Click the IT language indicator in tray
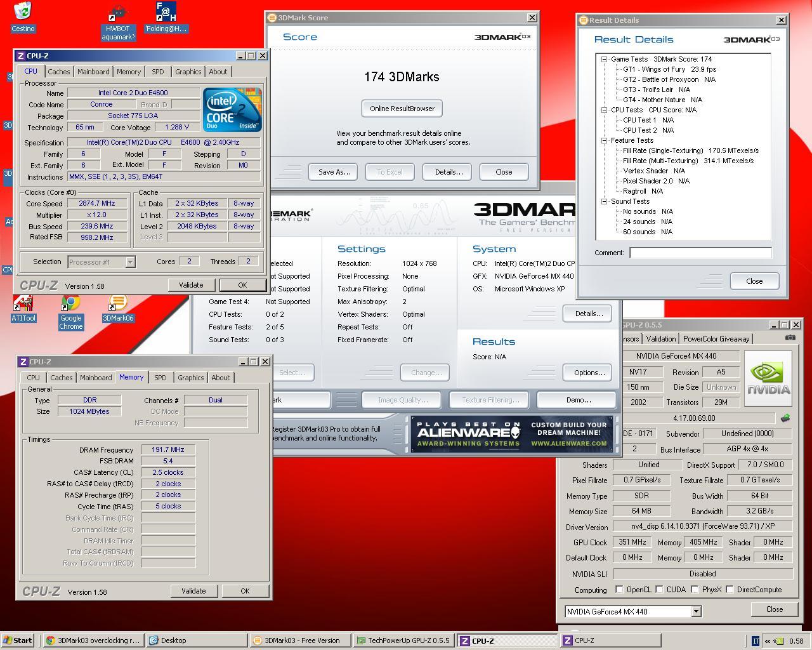The width and height of the screenshot is (812, 650). tap(755, 641)
